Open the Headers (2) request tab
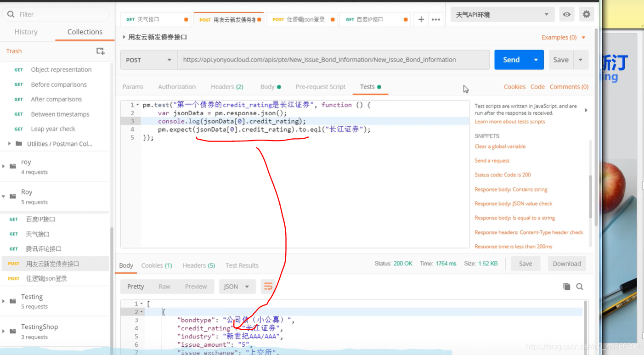 click(227, 87)
